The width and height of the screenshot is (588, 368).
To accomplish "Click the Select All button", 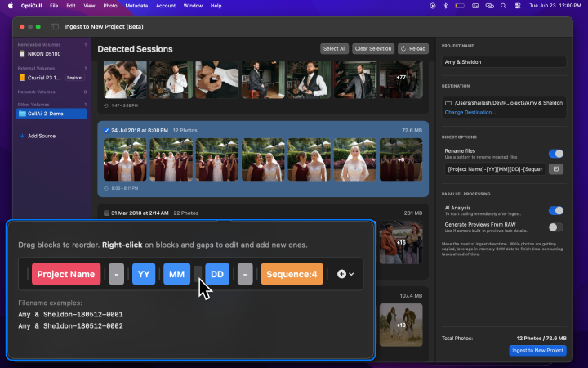I will [x=335, y=49].
